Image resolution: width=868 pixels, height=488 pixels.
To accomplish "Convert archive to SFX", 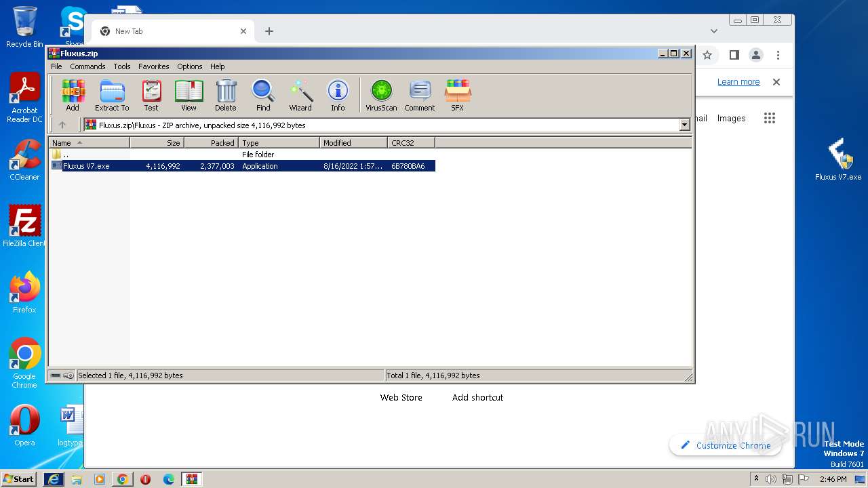I will coord(458,96).
